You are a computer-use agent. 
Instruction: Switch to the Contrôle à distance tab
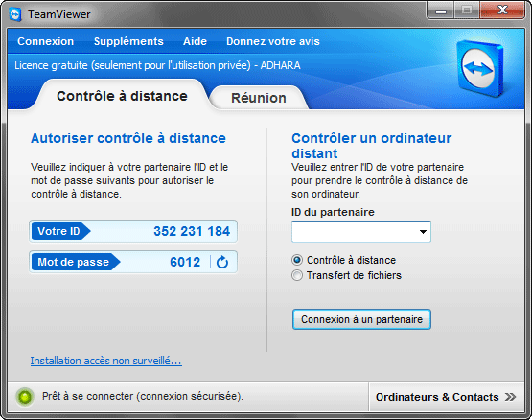122,96
